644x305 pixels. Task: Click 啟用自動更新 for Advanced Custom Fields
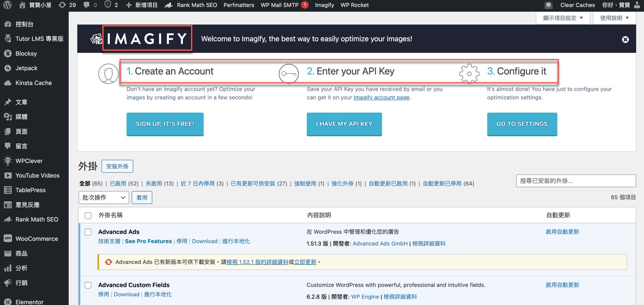563,285
